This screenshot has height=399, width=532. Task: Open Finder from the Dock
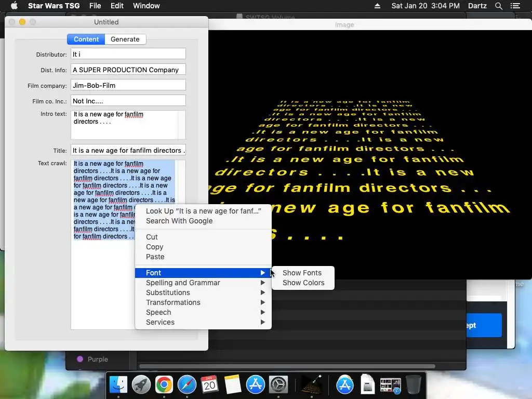pyautogui.click(x=118, y=385)
